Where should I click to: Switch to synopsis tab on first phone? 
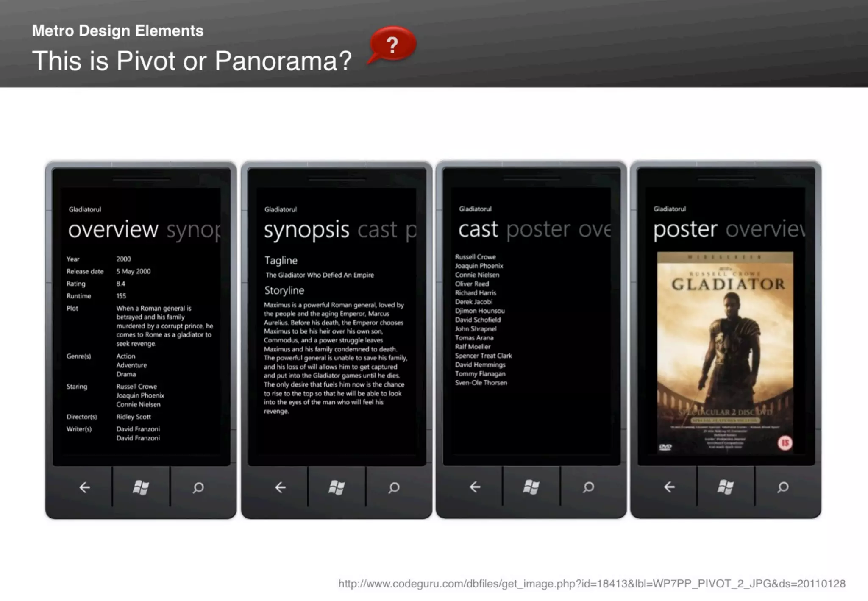coord(193,230)
